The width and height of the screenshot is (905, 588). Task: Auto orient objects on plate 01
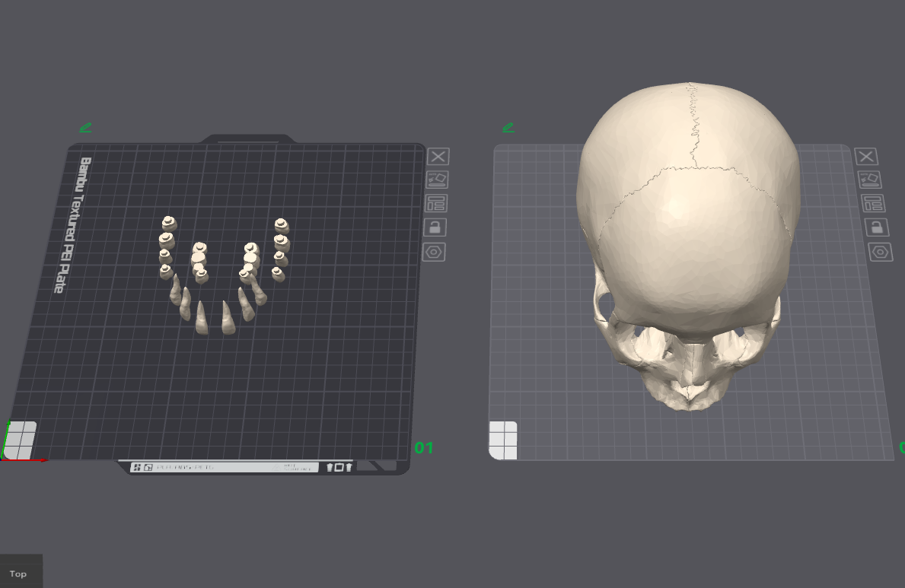click(x=437, y=180)
